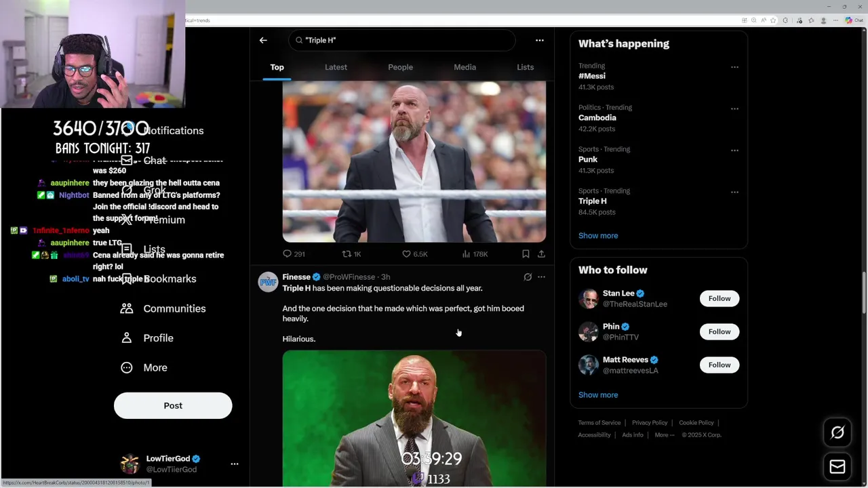Follow Phin

click(719, 331)
